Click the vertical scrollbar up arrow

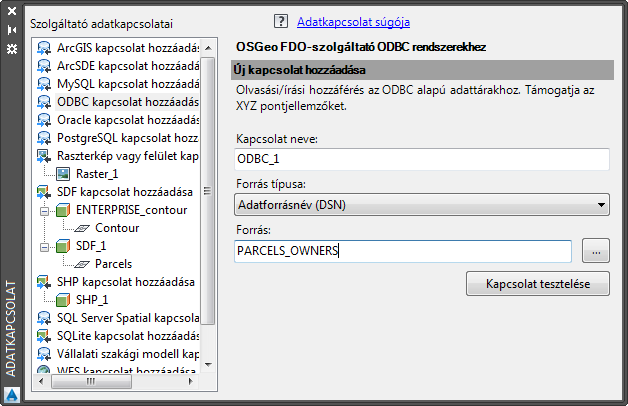click(x=208, y=48)
